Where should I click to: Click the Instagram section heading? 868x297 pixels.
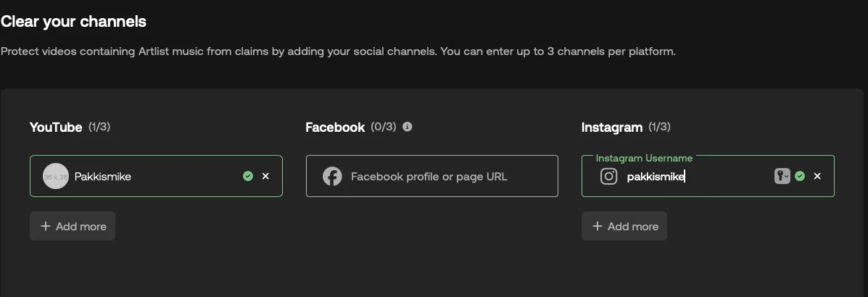612,127
